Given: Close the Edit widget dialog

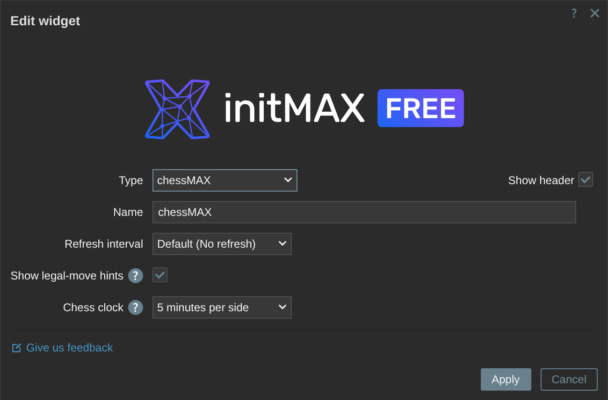Looking at the screenshot, I should click(x=594, y=13).
